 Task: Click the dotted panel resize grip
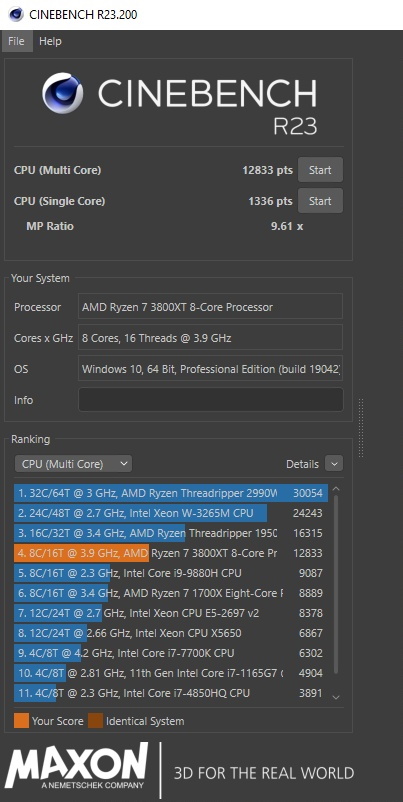[x=361, y=428]
